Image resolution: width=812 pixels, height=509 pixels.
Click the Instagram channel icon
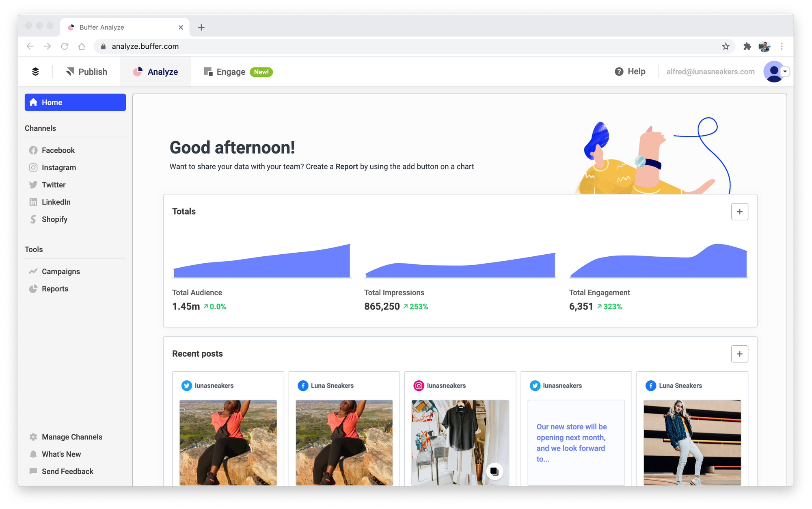tap(33, 168)
